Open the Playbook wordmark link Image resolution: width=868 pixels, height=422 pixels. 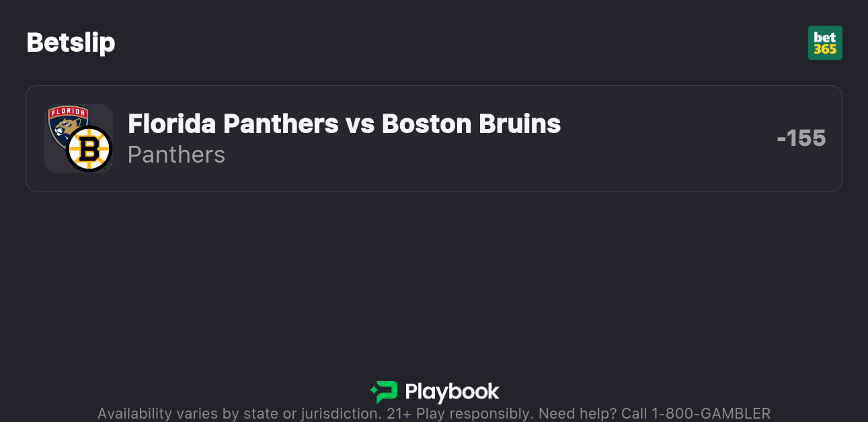tap(452, 392)
